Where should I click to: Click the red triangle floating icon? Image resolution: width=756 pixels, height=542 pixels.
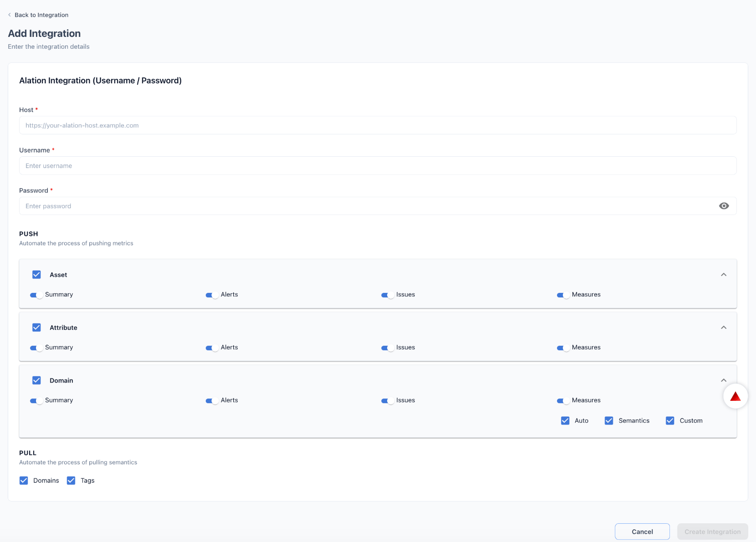[736, 396]
